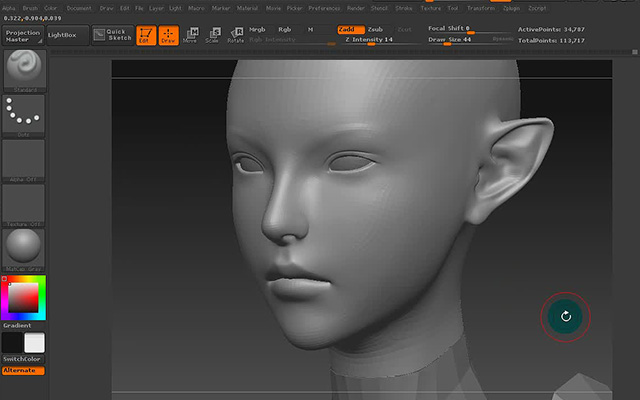Screen dimensions: 640x400
Task: Adjust the Rgb Intensity slider
Action: pyautogui.click(x=292, y=40)
